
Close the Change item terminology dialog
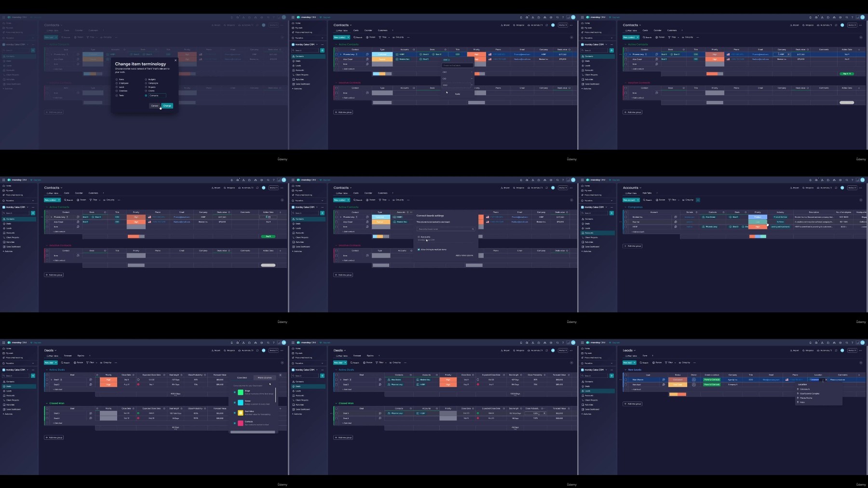(175, 60)
